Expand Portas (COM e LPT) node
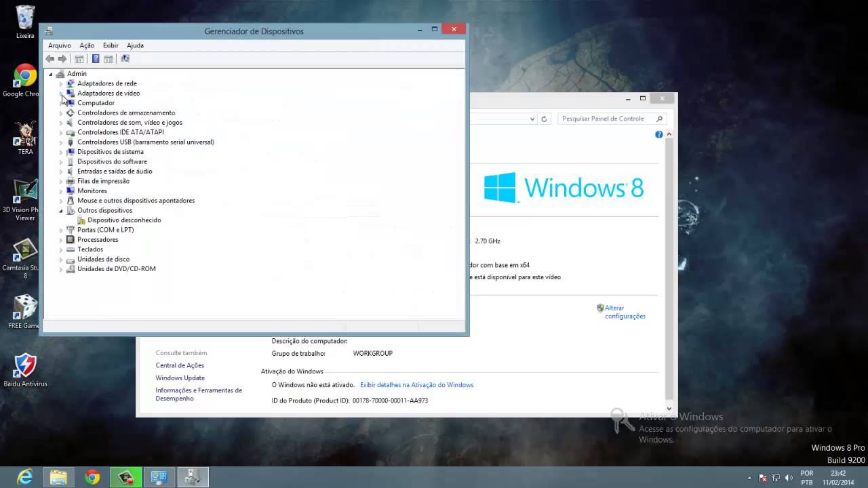 click(x=60, y=230)
